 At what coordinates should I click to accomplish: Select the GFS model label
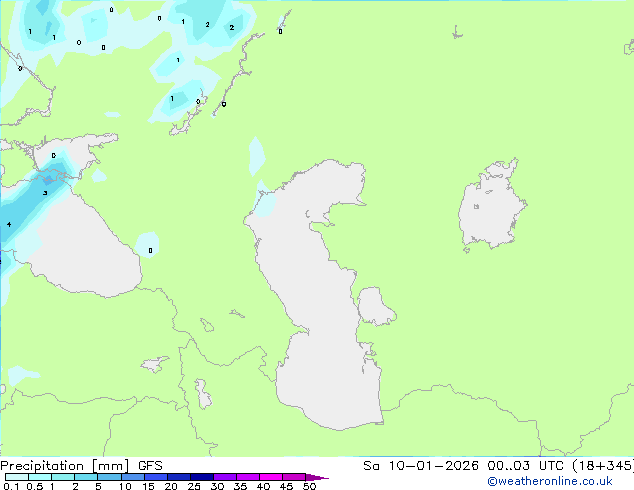pos(150,466)
